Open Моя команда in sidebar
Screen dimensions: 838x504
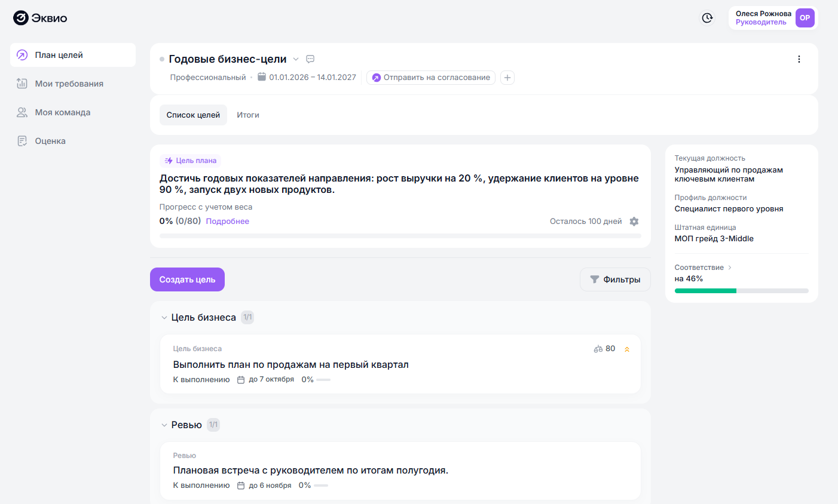(73, 112)
